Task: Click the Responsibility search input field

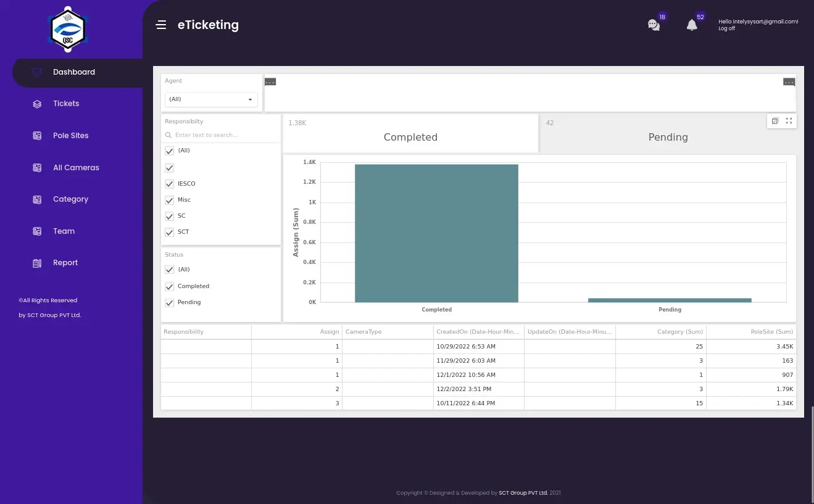Action: pos(222,135)
